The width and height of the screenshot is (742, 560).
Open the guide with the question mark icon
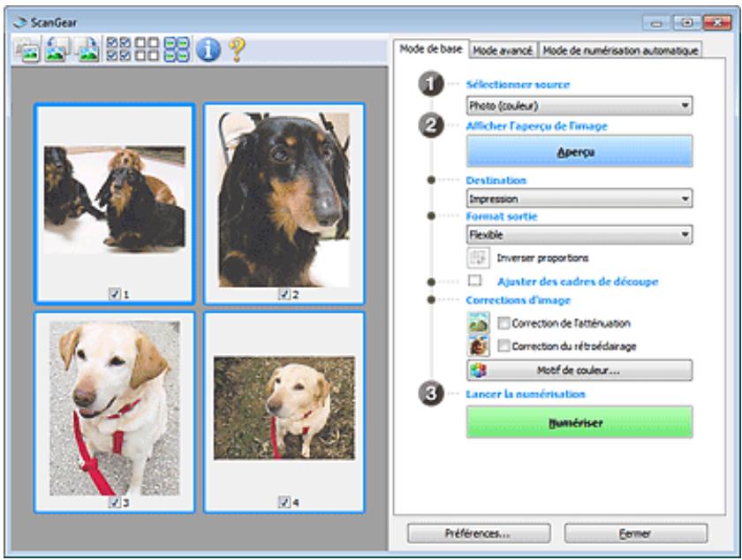click(x=237, y=49)
